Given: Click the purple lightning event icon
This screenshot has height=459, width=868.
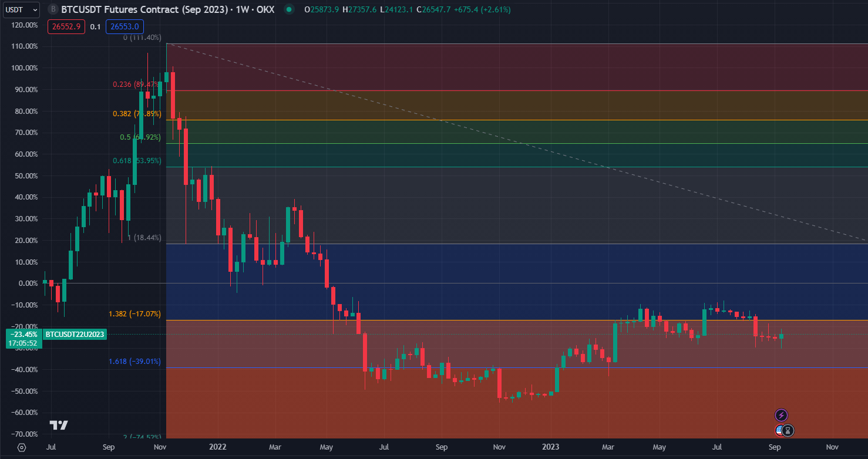Looking at the screenshot, I should [781, 415].
